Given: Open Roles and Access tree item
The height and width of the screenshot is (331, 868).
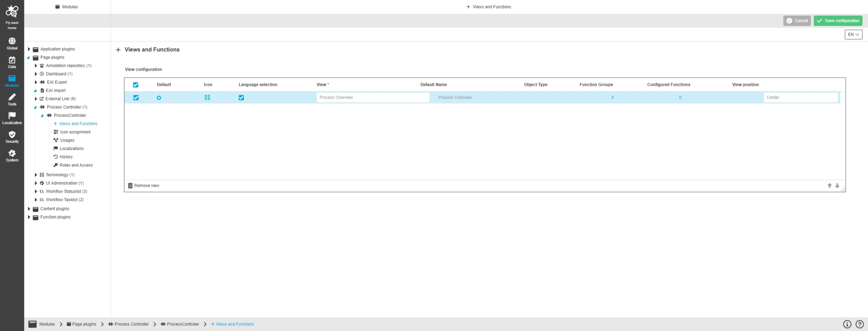Looking at the screenshot, I should [x=76, y=165].
